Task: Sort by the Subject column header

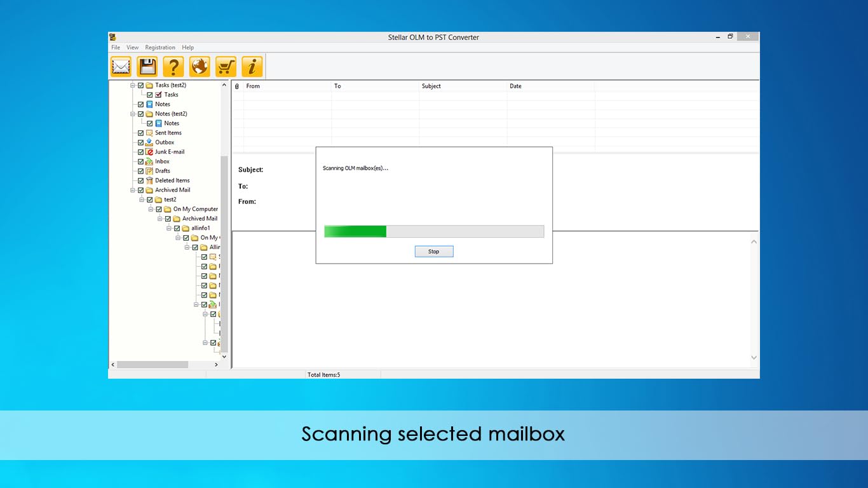Action: point(463,86)
